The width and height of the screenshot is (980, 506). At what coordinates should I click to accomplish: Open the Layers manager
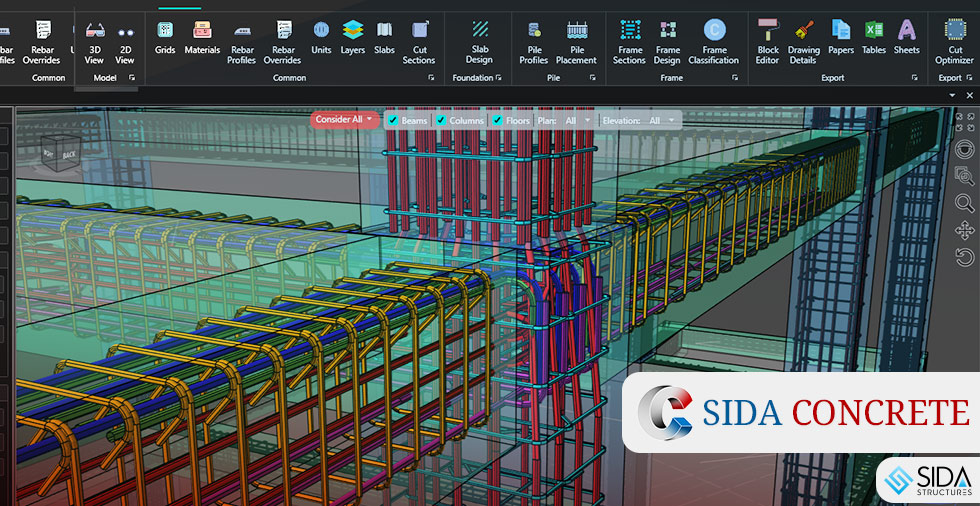pos(352,38)
